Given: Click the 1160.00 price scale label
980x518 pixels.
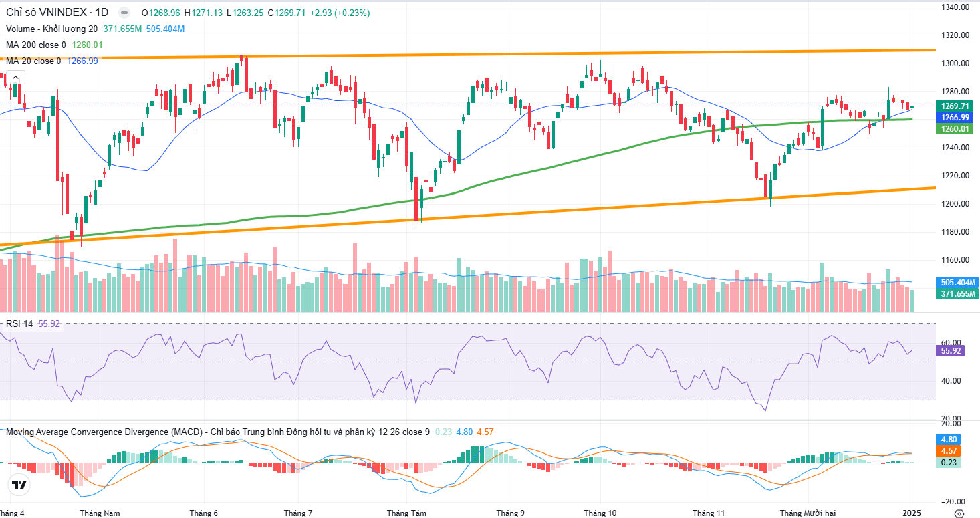Looking at the screenshot, I should pos(955,260).
